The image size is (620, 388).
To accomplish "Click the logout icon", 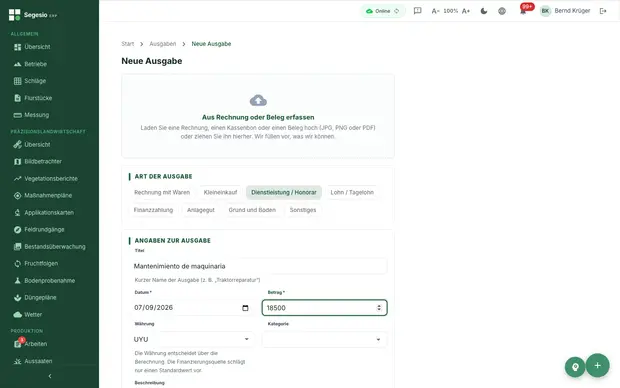I will [x=603, y=11].
